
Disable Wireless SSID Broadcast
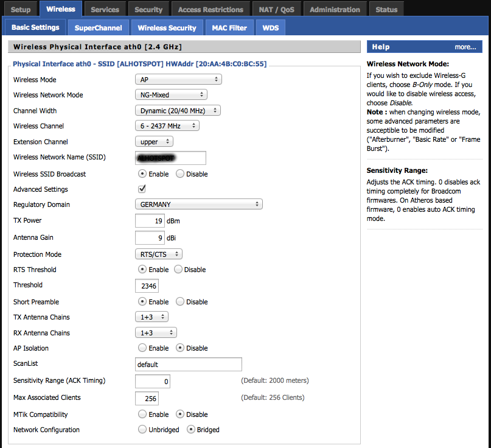pyautogui.click(x=180, y=174)
